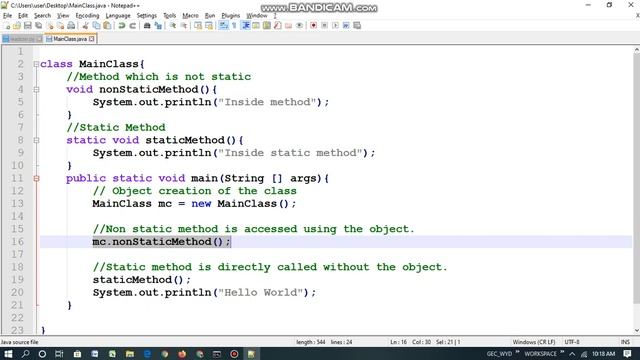The image size is (640, 360).
Task: Open the Action Center notification icon
Action: point(627,354)
